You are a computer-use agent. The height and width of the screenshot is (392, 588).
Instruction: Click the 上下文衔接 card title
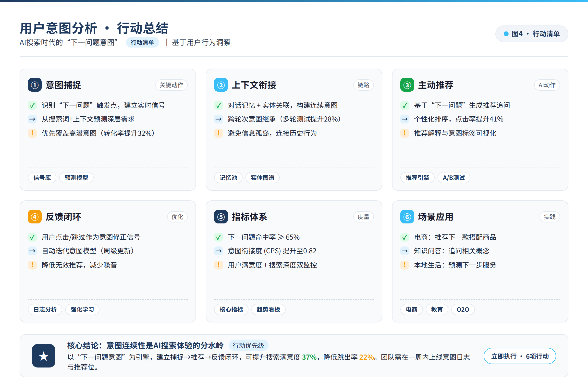(254, 85)
